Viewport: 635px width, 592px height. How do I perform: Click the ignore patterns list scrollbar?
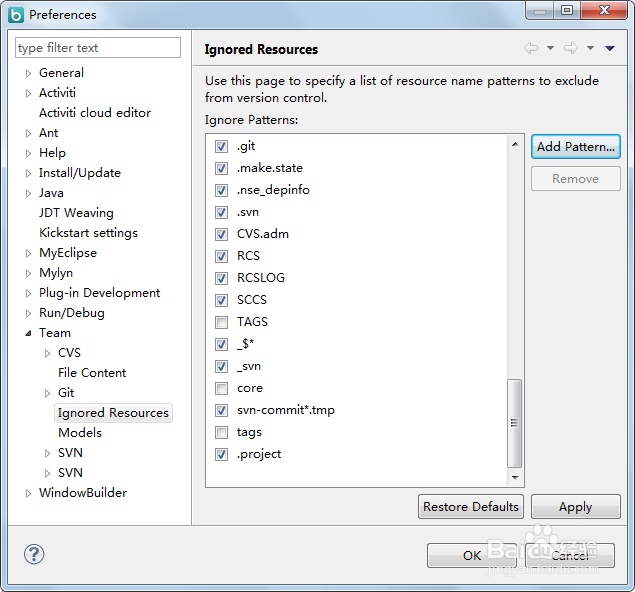[515, 423]
